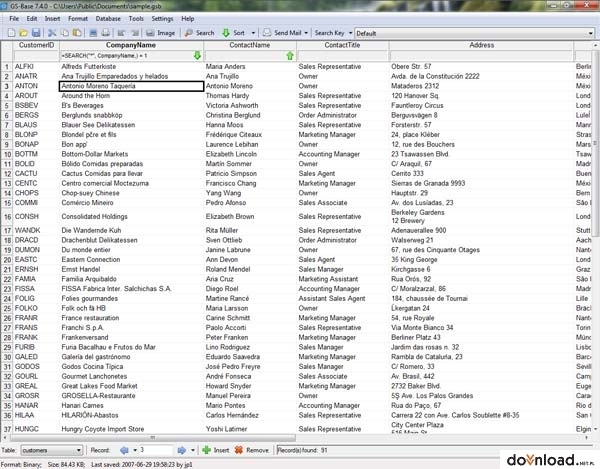Open the Insert menu
Viewport: 600px width, 469px height.
pyautogui.click(x=52, y=18)
